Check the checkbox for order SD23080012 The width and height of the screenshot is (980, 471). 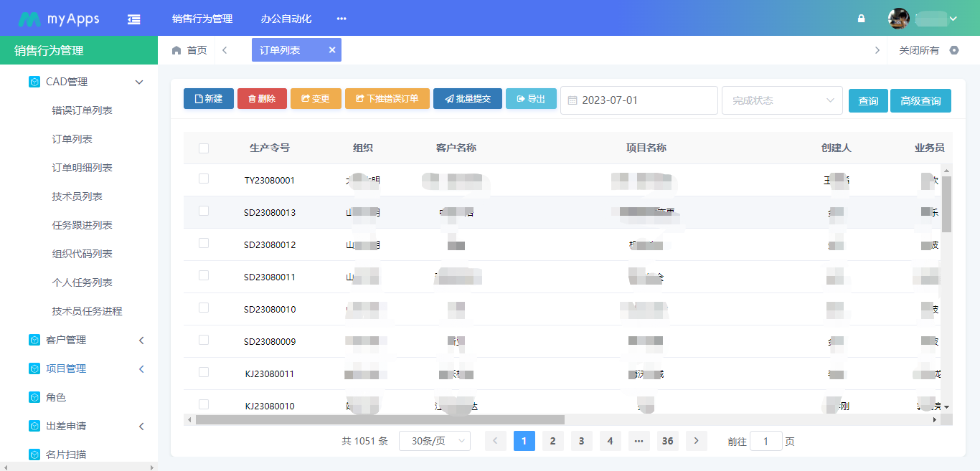click(x=204, y=244)
